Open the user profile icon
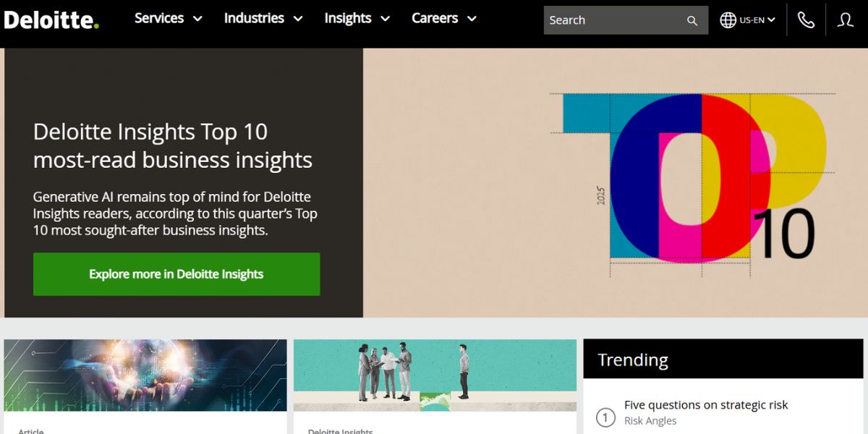 point(845,20)
